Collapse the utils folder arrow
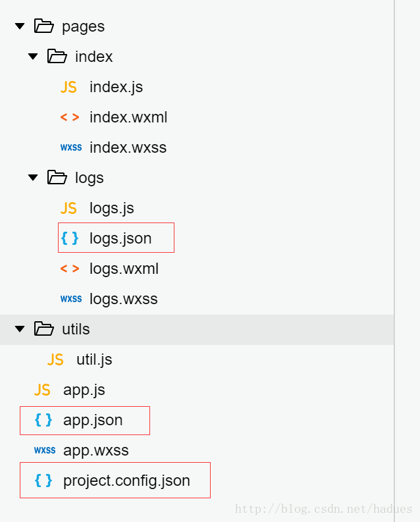This screenshot has width=420, height=522. pos(20,329)
